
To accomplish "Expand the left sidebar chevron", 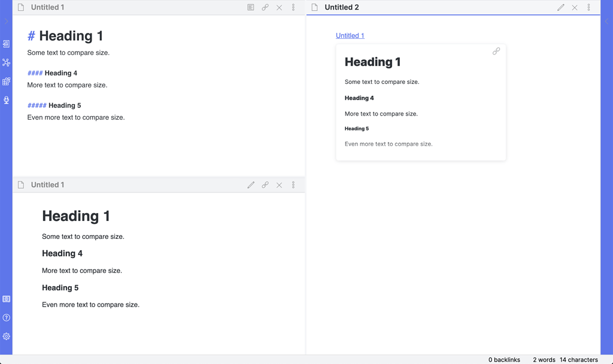I will click(x=6, y=22).
